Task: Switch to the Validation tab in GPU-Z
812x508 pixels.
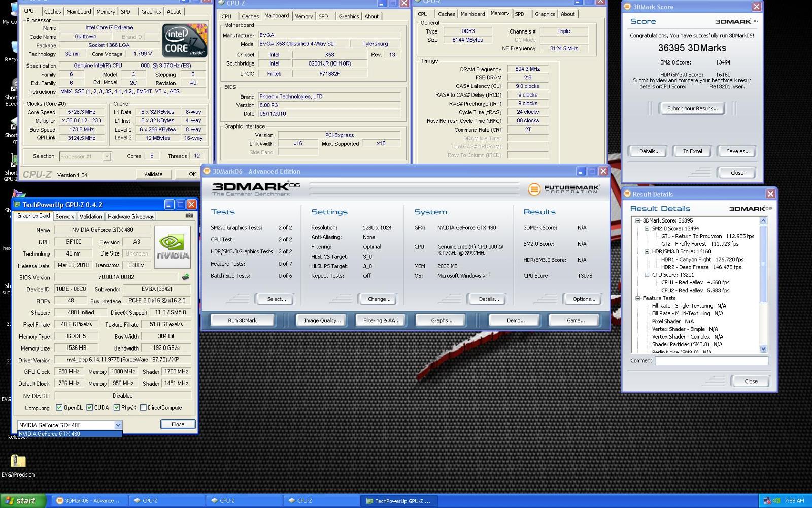Action: coord(91,216)
